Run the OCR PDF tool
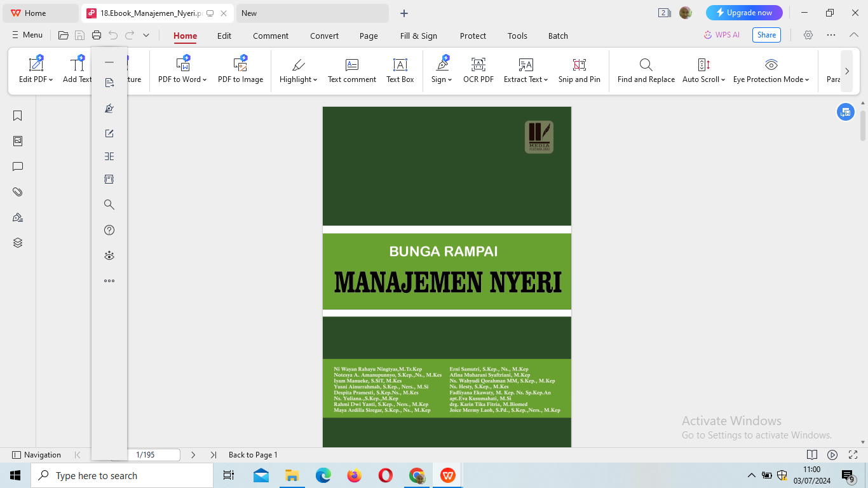Screen dimensions: 868x488 478,70
